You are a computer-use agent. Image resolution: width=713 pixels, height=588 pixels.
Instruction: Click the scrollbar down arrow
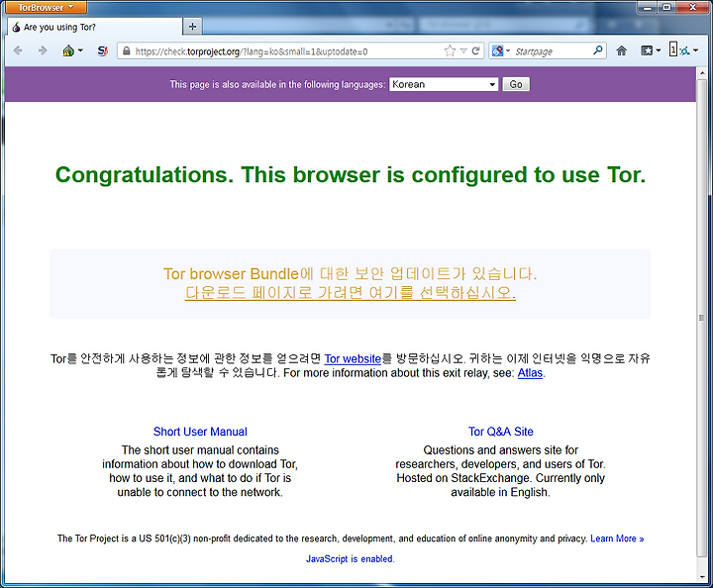tap(702, 577)
